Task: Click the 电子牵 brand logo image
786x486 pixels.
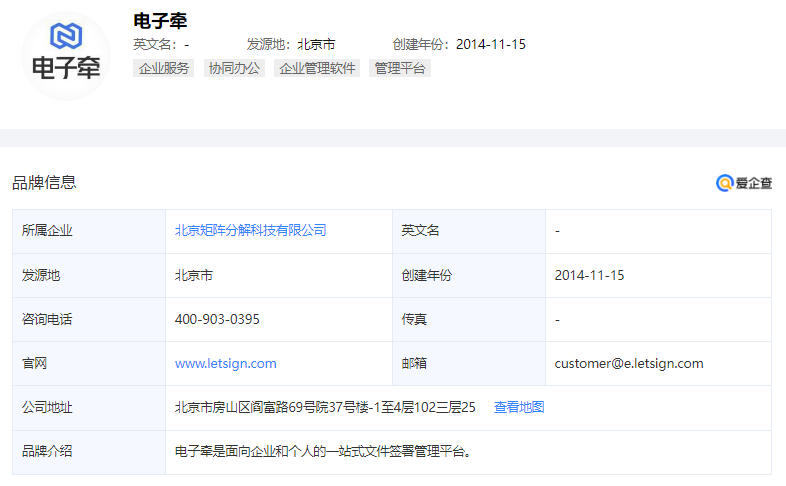Action: [66, 56]
